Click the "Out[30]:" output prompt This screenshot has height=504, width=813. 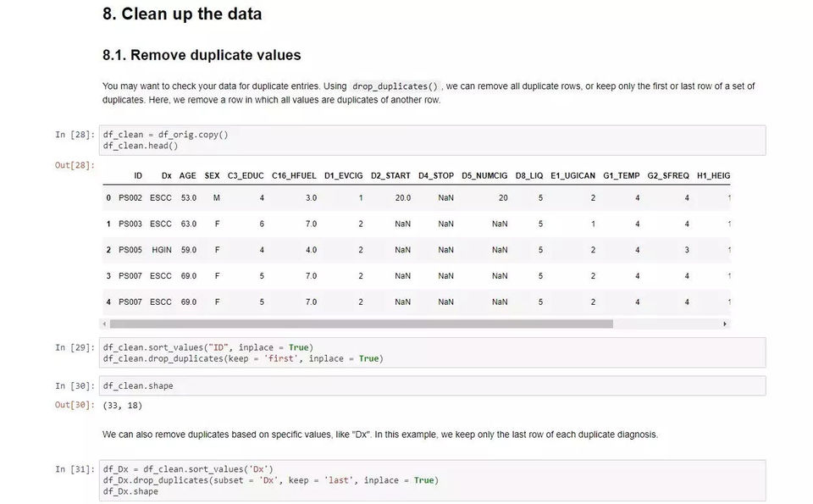pyautogui.click(x=75, y=405)
